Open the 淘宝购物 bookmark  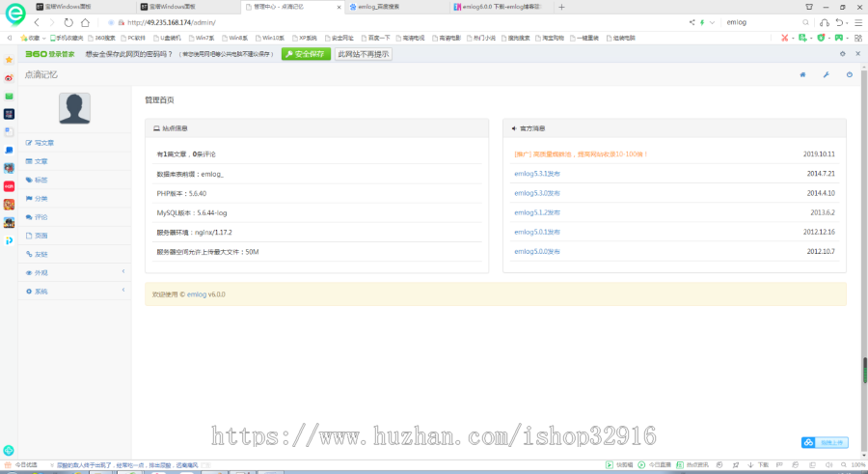[x=549, y=39]
